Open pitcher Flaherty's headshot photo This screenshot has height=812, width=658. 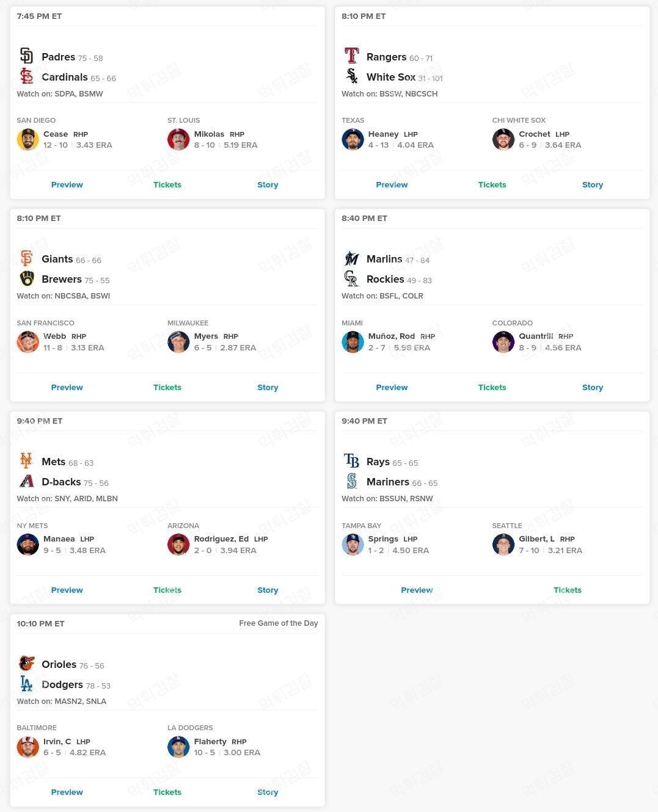[178, 747]
